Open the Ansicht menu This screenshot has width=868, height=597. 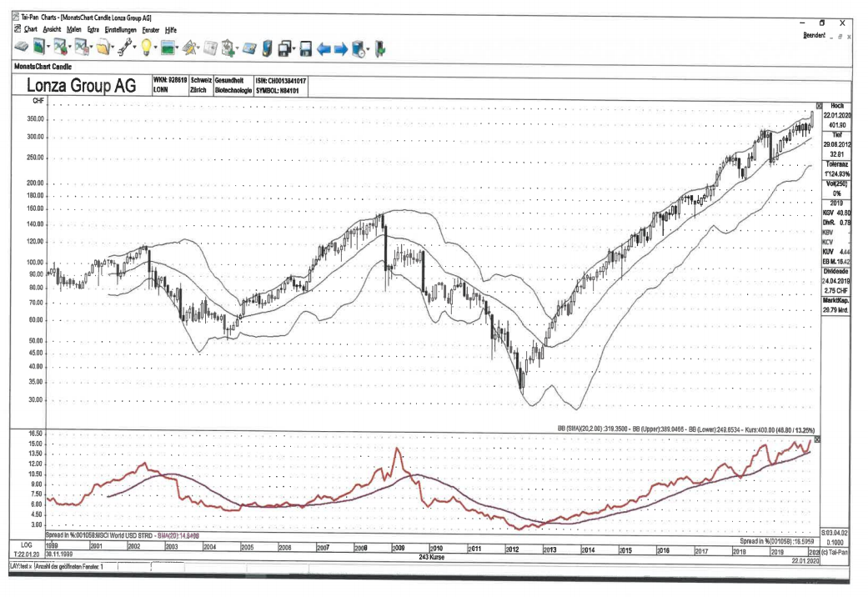pyautogui.click(x=53, y=29)
